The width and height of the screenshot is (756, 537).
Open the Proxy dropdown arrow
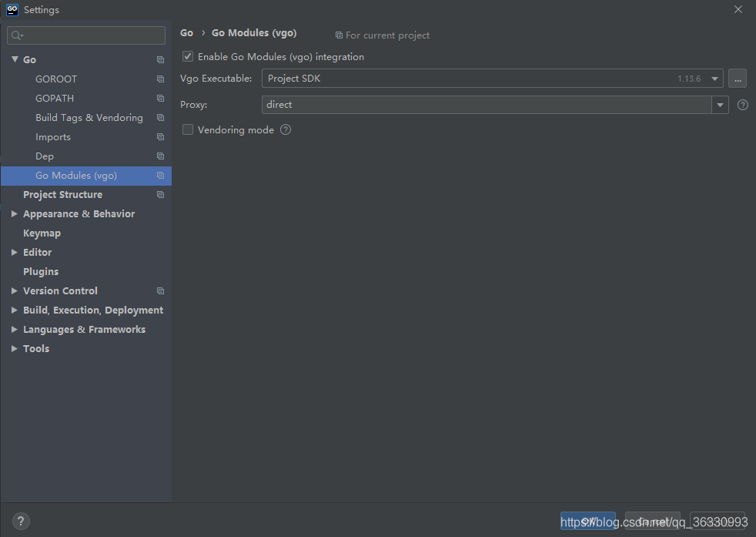tap(720, 105)
